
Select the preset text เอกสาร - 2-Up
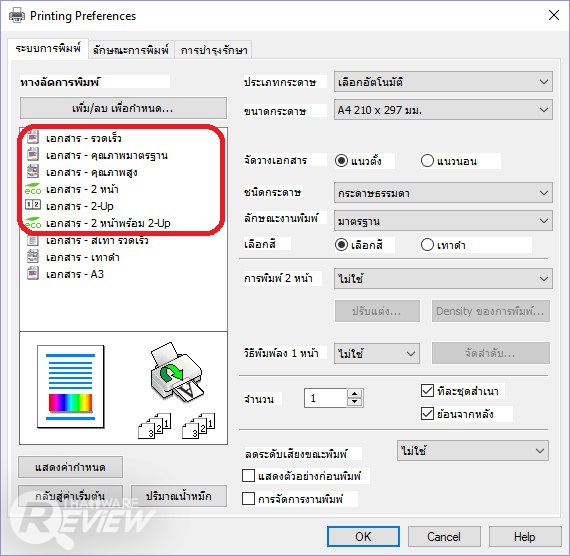(x=80, y=206)
